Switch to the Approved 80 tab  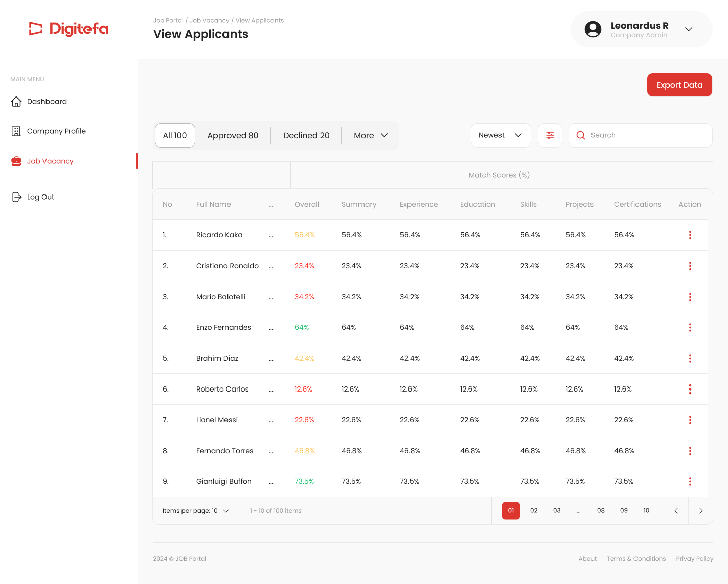pyautogui.click(x=233, y=135)
